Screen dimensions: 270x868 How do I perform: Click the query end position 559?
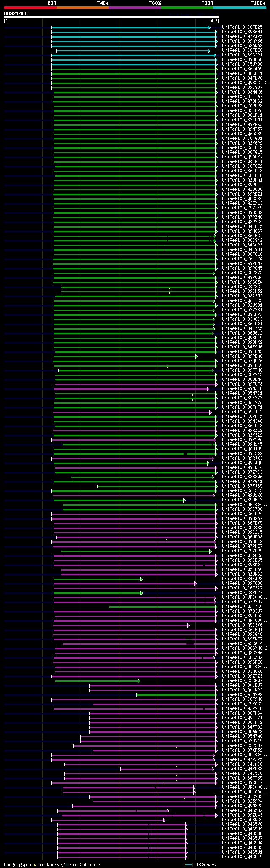[213, 21]
